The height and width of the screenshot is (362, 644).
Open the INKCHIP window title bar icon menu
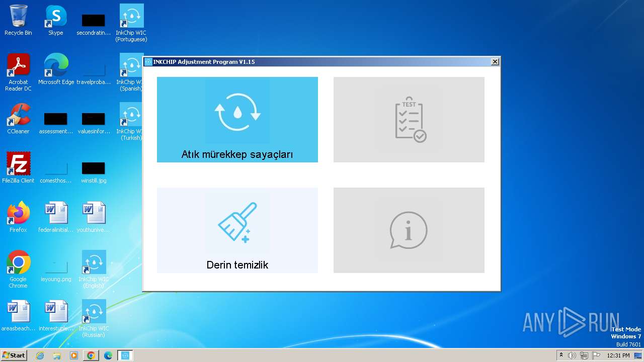(x=148, y=62)
